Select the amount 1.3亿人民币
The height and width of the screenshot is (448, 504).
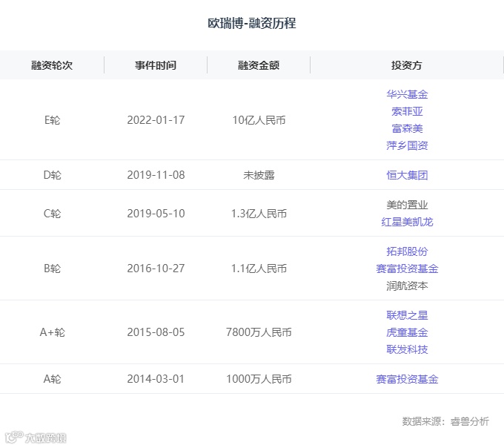tap(259, 214)
